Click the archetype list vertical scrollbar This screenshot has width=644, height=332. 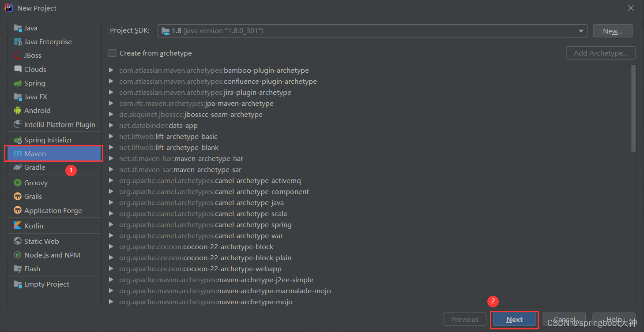tap(633, 108)
